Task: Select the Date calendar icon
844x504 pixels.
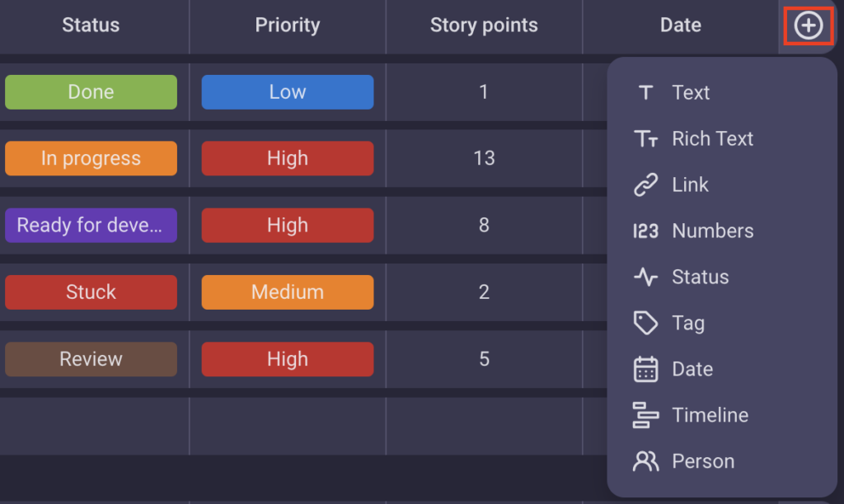Action: tap(645, 369)
